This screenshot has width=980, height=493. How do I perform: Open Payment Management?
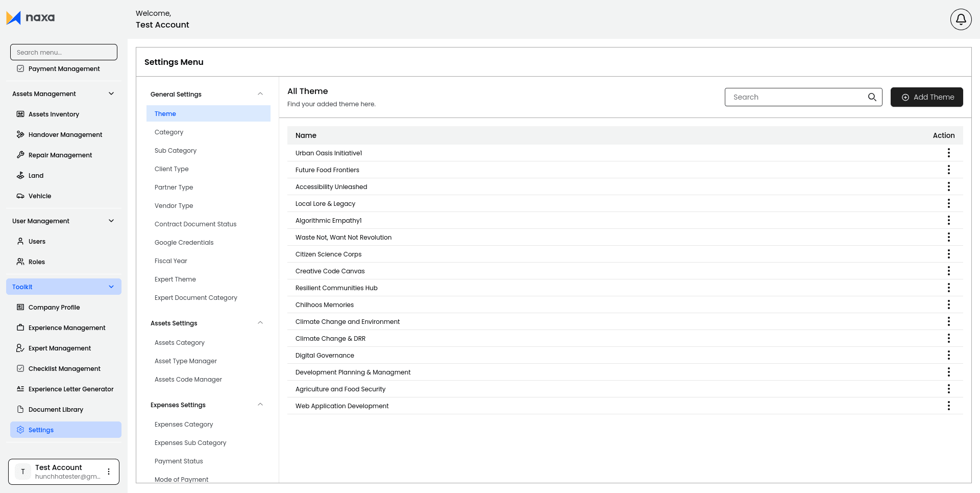click(64, 68)
